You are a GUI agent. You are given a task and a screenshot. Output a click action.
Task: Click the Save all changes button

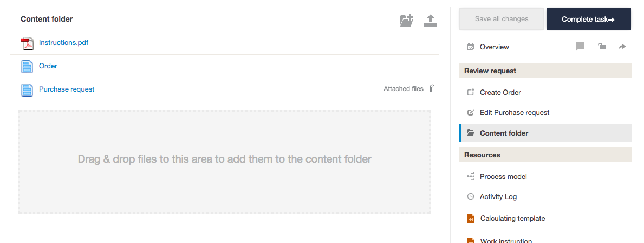(x=501, y=19)
